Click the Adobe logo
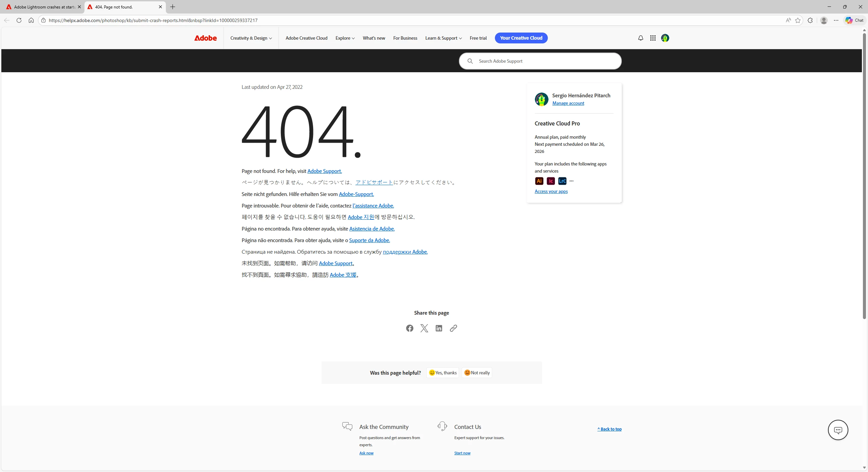Screen dimensions: 868x472 click(x=205, y=38)
